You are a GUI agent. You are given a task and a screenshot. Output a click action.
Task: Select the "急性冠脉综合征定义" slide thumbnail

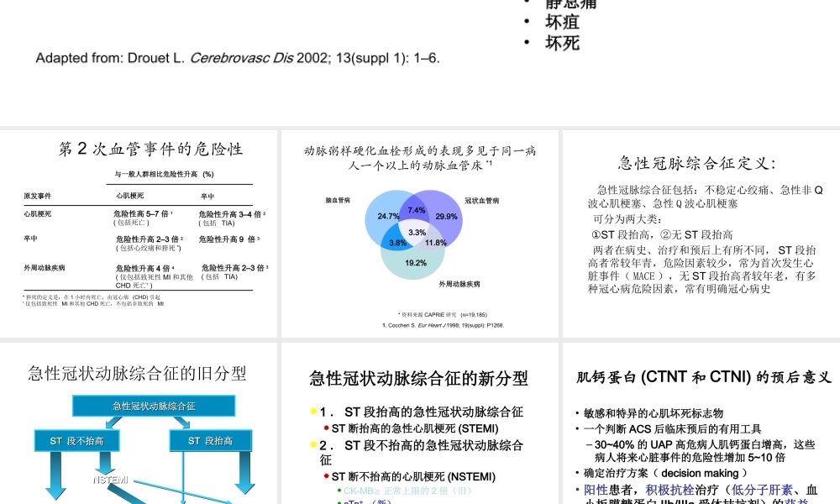pyautogui.click(x=701, y=234)
